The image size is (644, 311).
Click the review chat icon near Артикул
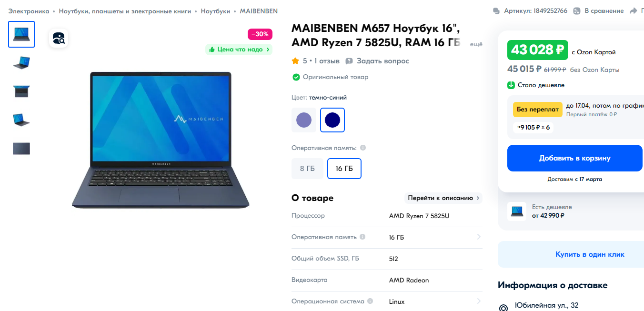coord(496,11)
